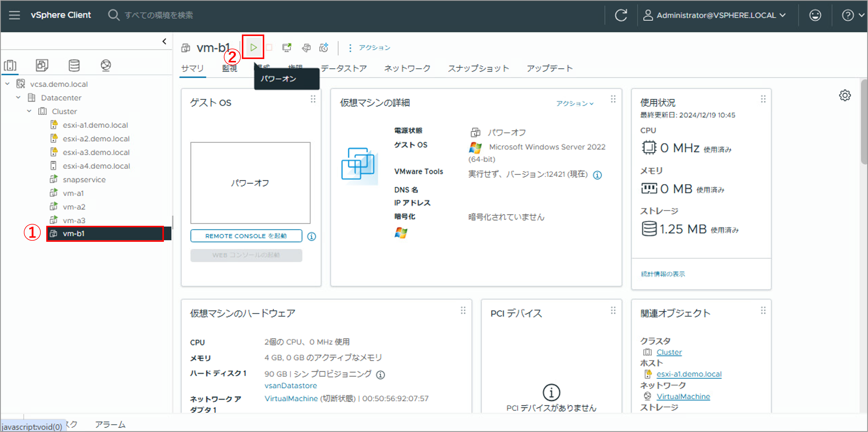The image size is (868, 432).
Task: Open the view statistics link
Action: pyautogui.click(x=663, y=274)
